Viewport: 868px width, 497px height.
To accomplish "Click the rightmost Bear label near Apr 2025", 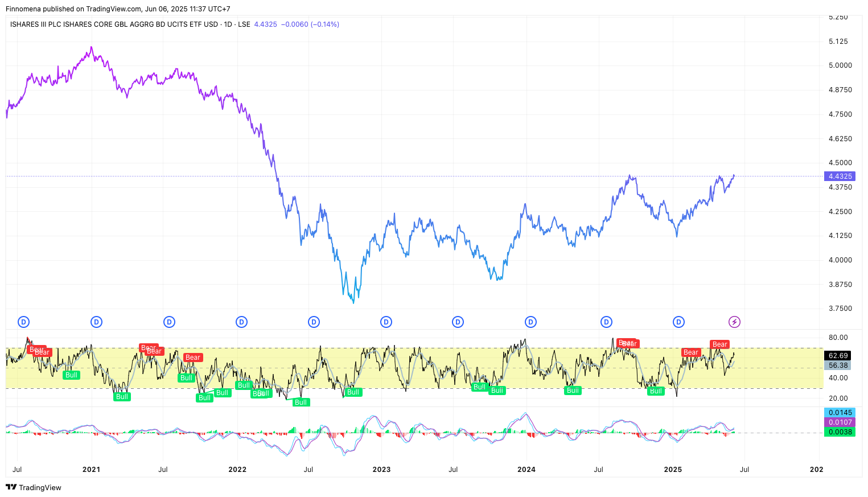I will pos(720,344).
